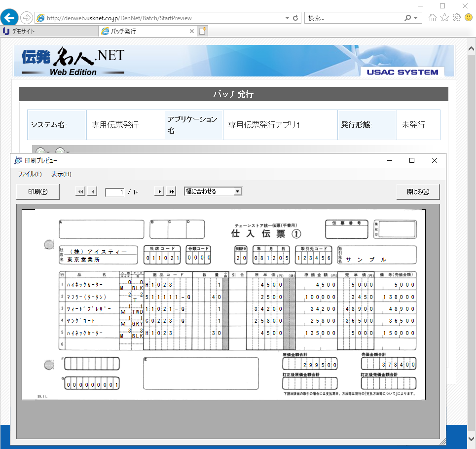Click the 原価金額合計 total 299500

tap(310, 364)
